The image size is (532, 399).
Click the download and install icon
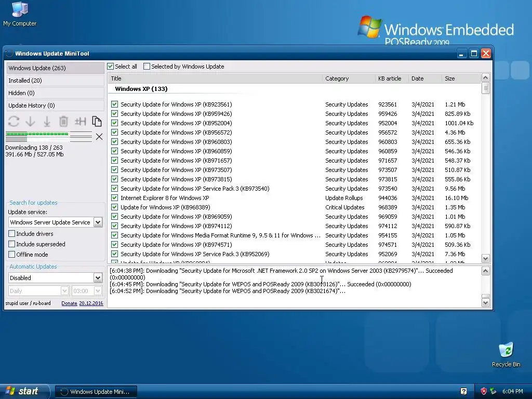click(47, 122)
